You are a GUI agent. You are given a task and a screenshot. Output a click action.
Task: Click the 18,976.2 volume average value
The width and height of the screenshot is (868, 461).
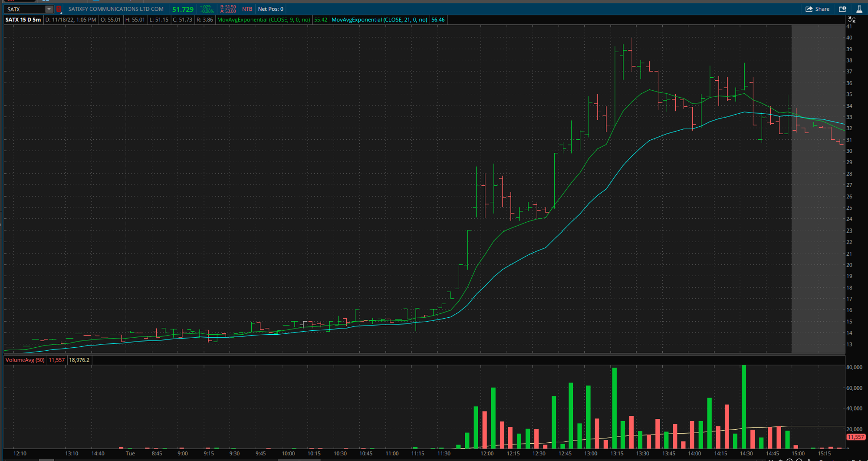coord(79,360)
